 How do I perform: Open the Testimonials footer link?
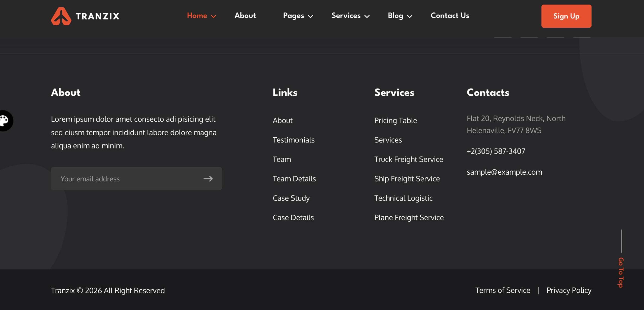click(x=294, y=140)
